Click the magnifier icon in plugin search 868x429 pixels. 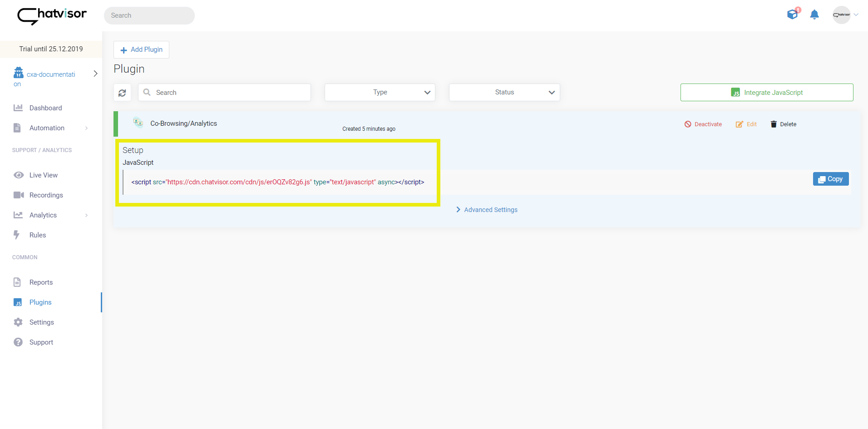tap(147, 92)
